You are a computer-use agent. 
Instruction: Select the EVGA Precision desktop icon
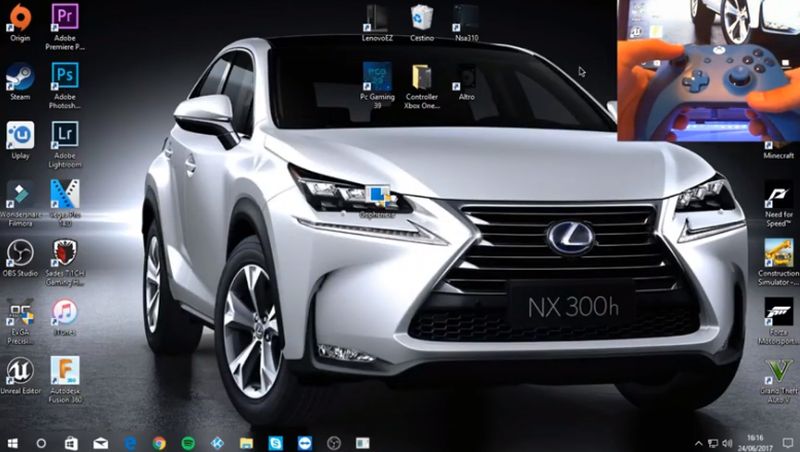click(20, 321)
